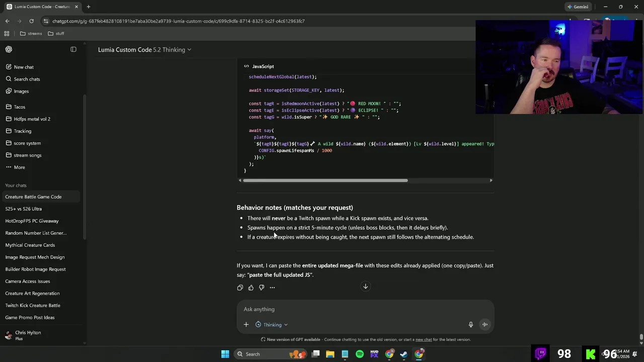Open Camera Access Issues chat
Viewport: 644px width, 362px height.
[x=28, y=281]
